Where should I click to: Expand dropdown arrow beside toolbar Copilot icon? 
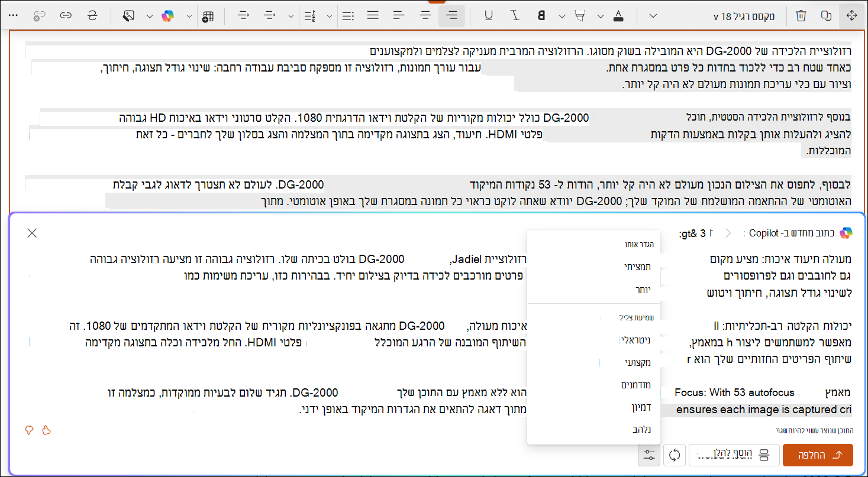click(189, 16)
